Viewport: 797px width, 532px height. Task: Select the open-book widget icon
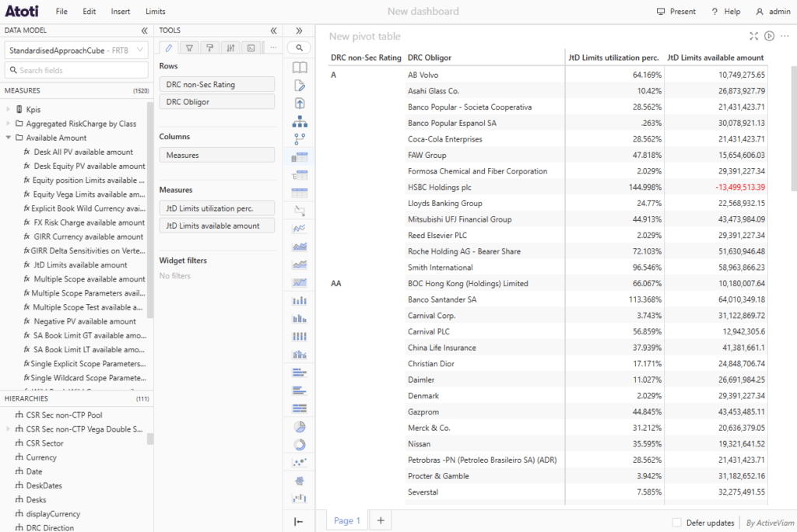click(x=300, y=67)
